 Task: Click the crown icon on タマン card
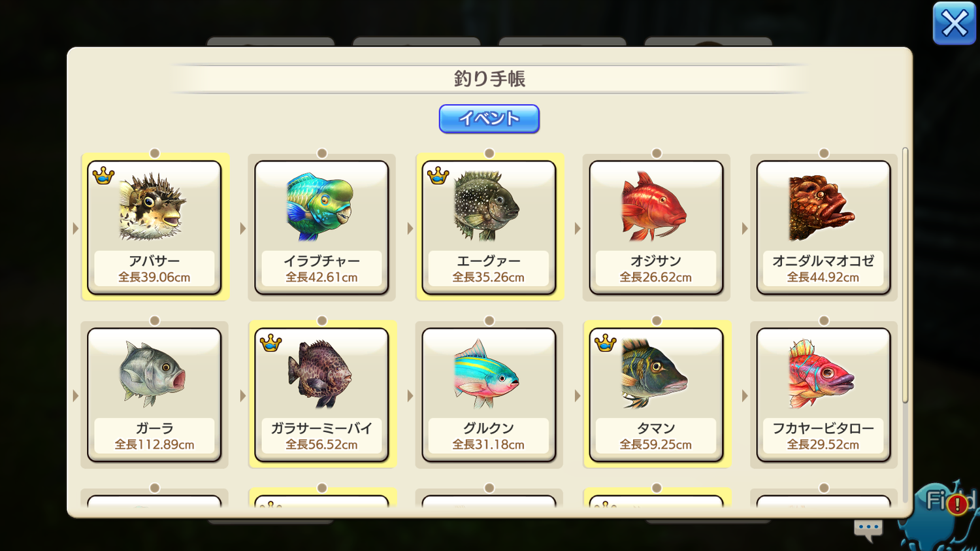(x=605, y=343)
